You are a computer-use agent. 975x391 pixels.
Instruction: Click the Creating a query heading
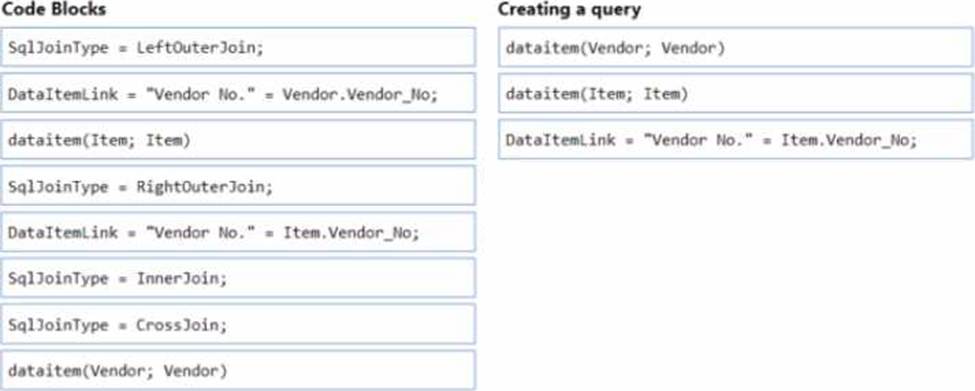click(x=569, y=9)
